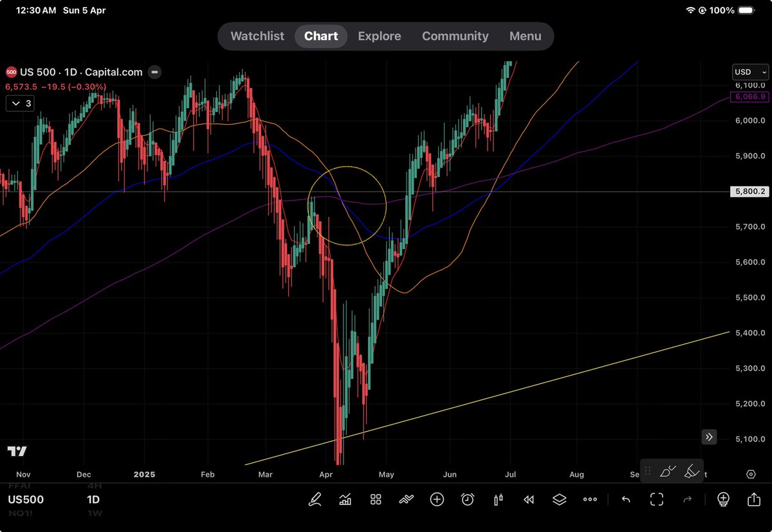Tap the add symbol plus icon
The height and width of the screenshot is (532, 772).
coord(437,499)
